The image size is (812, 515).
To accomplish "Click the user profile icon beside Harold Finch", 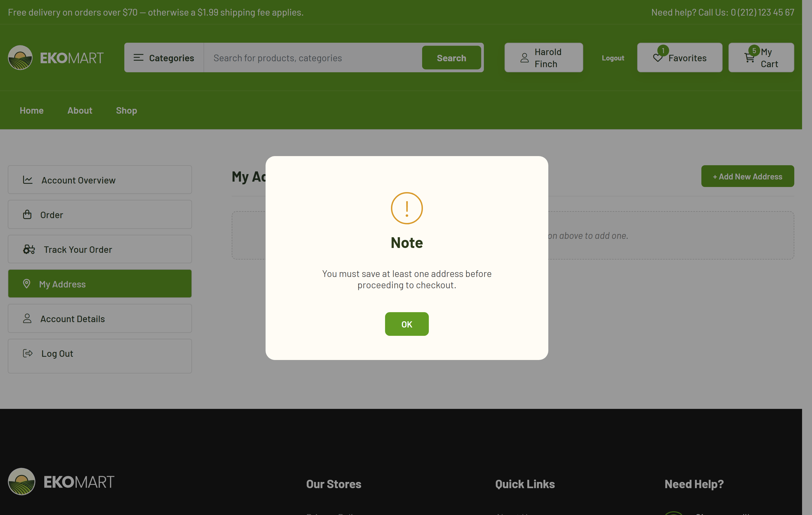I will tap(524, 58).
